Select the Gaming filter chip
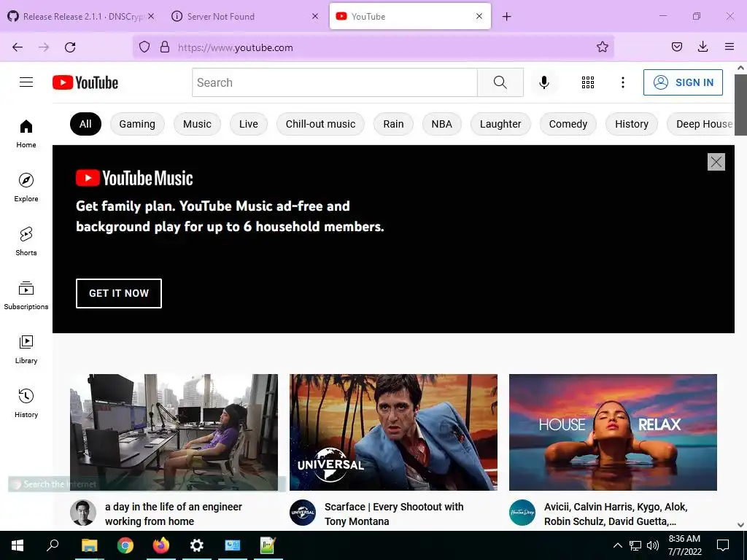This screenshot has width=747, height=560. pyautogui.click(x=137, y=124)
